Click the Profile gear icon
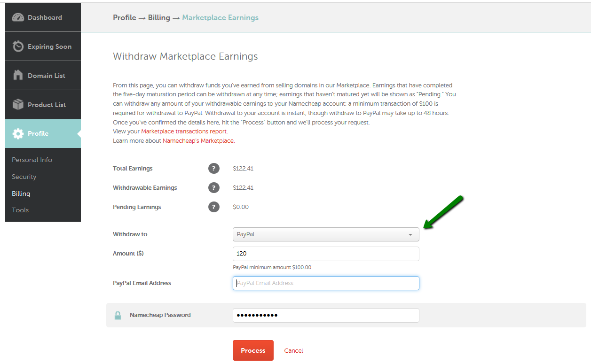591x364 pixels. click(18, 133)
